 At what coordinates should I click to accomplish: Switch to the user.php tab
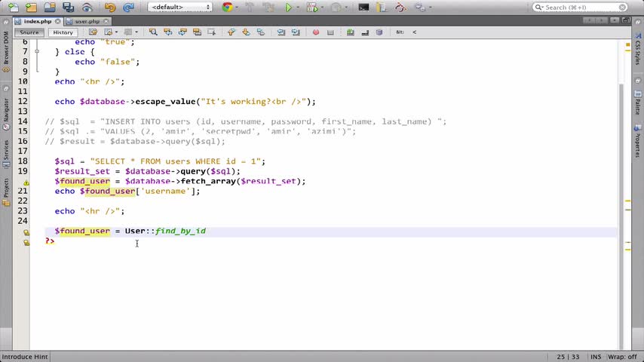pos(87,21)
